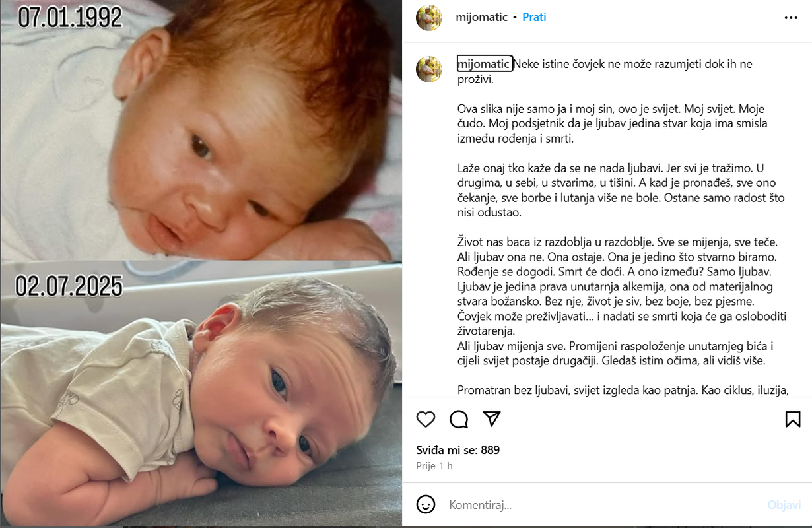Screen dimensions: 812x528
Task: Open avatar next to the caption
Action: [428, 69]
